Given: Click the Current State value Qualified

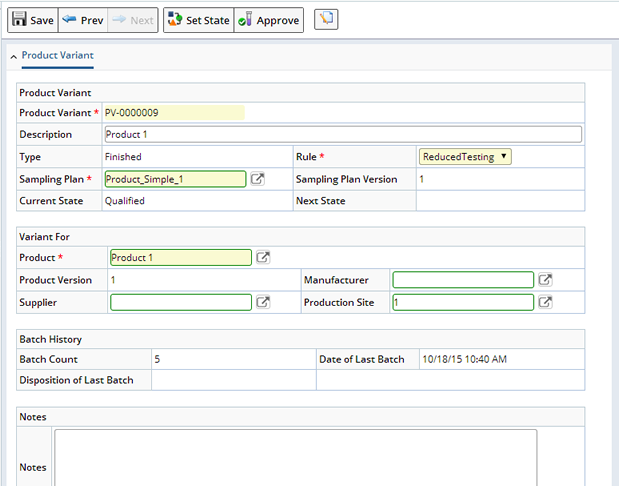Looking at the screenshot, I should 124,201.
